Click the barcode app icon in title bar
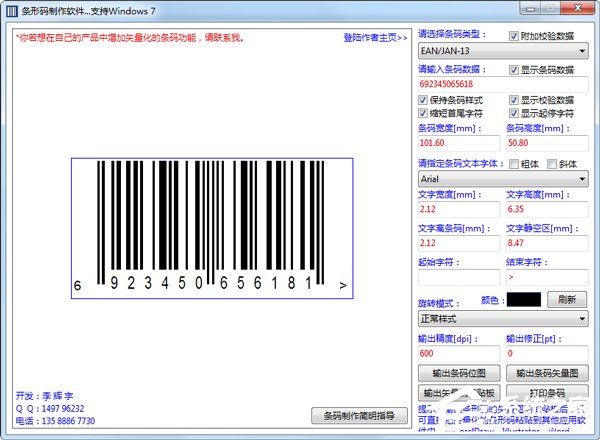The width and height of the screenshot is (600, 440). [x=11, y=11]
